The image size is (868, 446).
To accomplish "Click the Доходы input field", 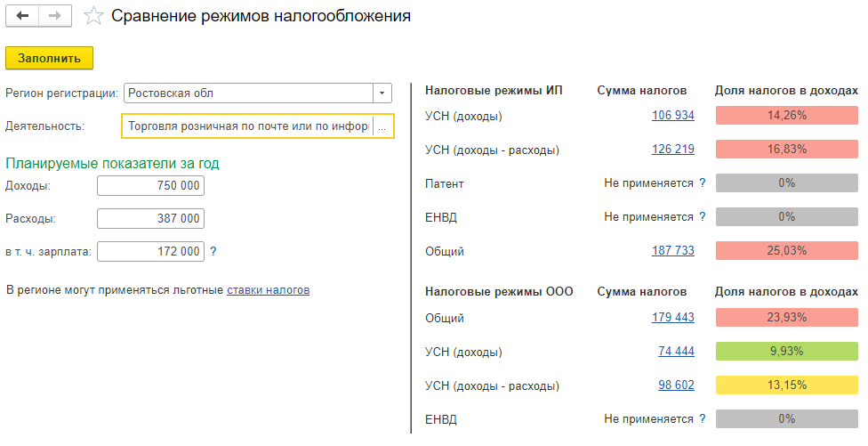I will click(150, 185).
